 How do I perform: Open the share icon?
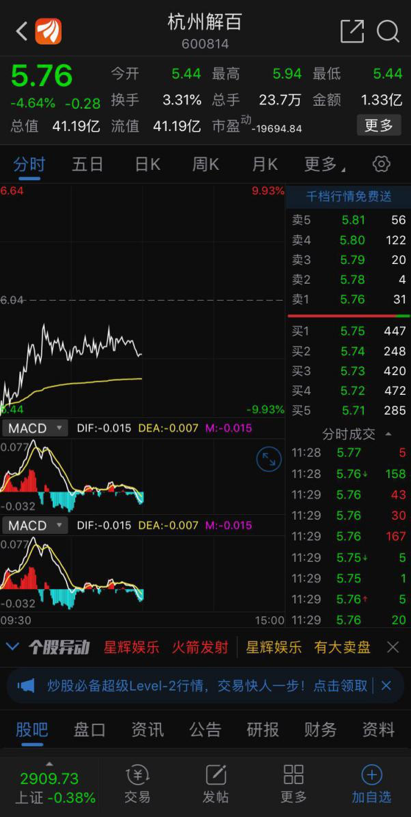[352, 31]
